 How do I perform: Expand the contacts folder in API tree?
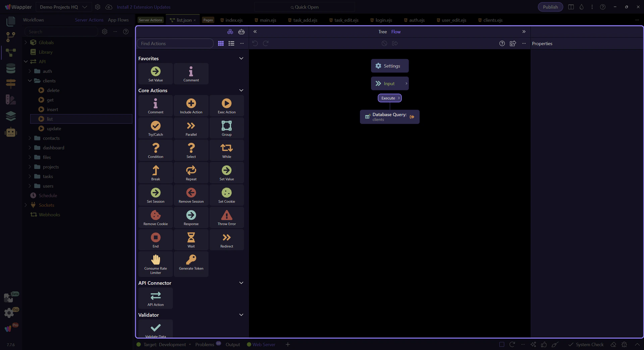click(30, 138)
